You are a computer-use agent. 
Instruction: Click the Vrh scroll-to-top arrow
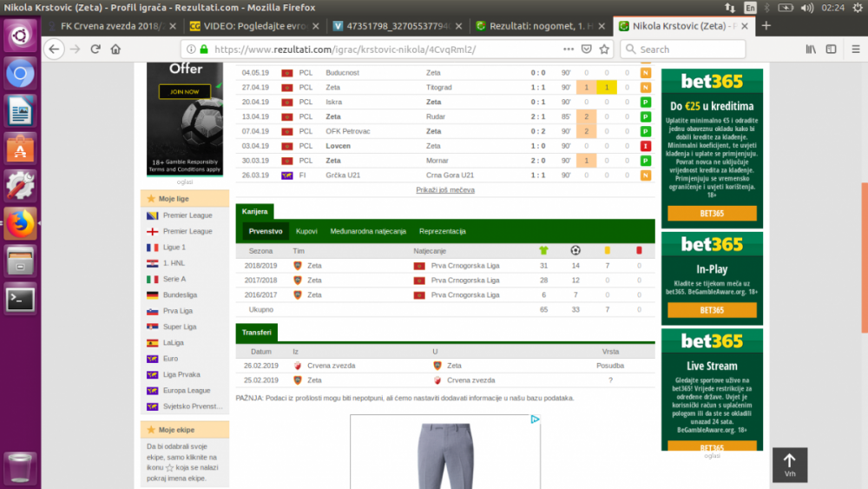[x=789, y=464]
